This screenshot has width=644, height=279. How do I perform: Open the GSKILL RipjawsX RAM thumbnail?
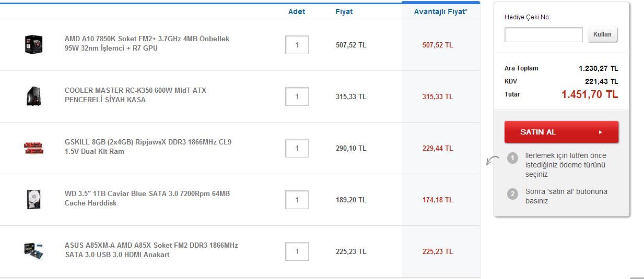click(x=33, y=148)
